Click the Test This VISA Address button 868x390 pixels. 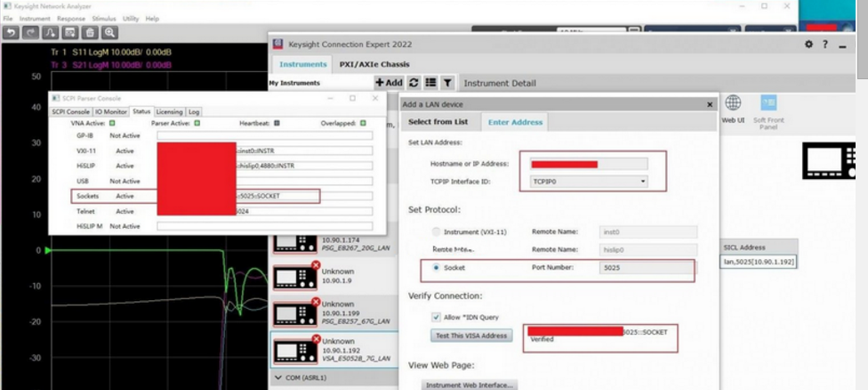(471, 335)
